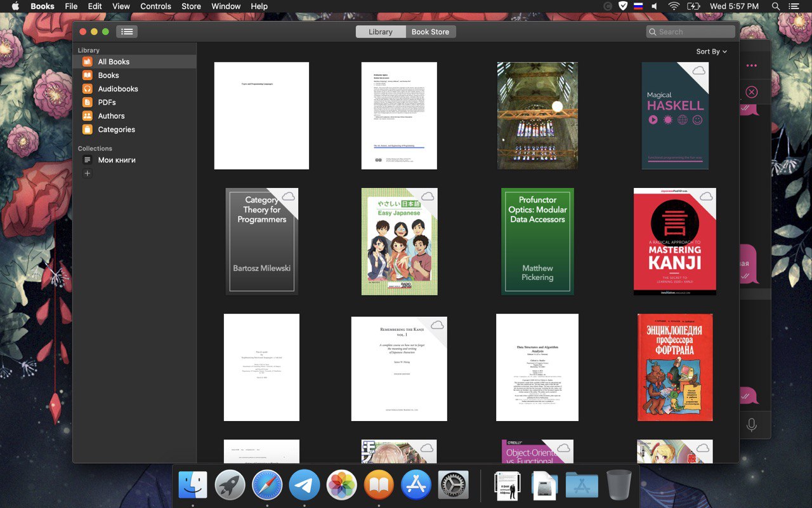
Task: Open Safari from the Dock
Action: pyautogui.click(x=267, y=485)
